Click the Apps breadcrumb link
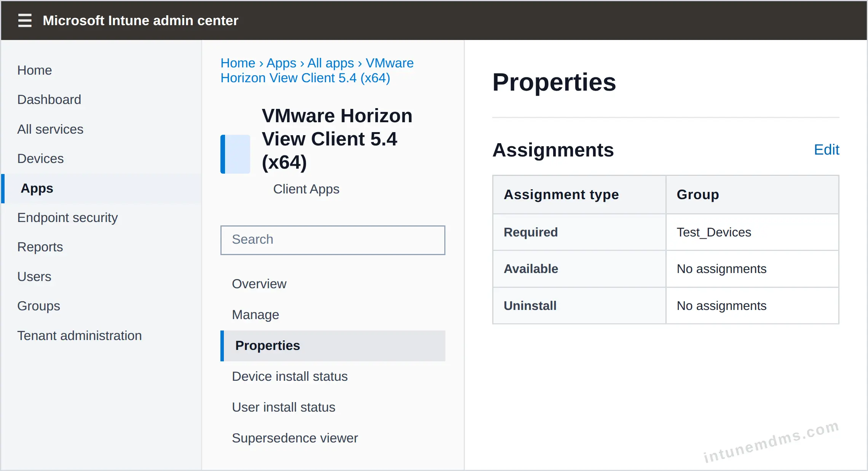This screenshot has height=471, width=868. click(x=281, y=63)
